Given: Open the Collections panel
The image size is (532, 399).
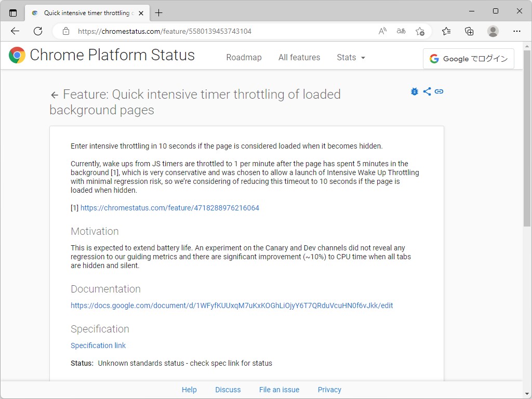Looking at the screenshot, I should pyautogui.click(x=469, y=31).
